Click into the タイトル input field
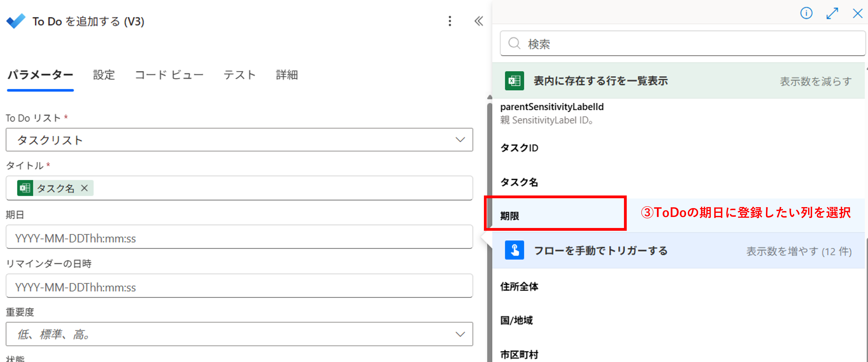 coord(239,188)
